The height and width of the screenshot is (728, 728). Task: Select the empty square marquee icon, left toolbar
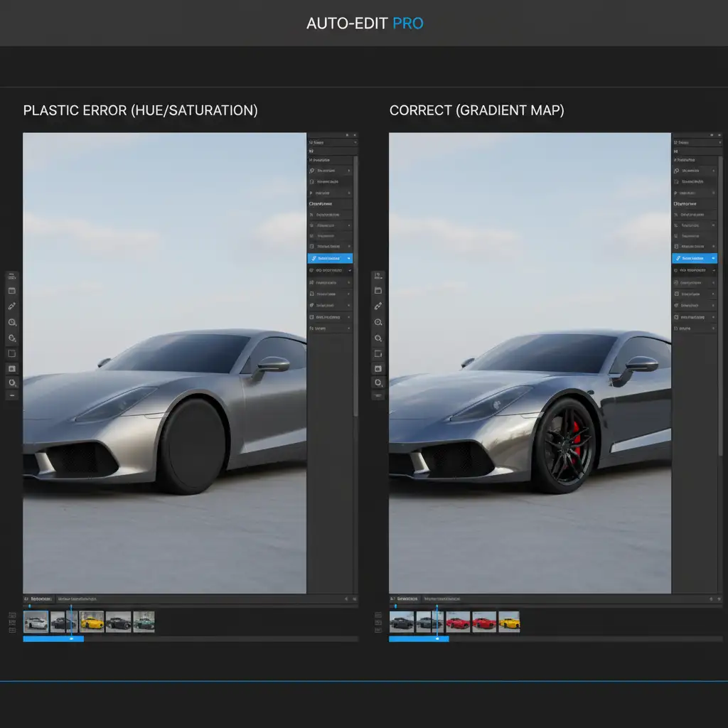pos(11,353)
